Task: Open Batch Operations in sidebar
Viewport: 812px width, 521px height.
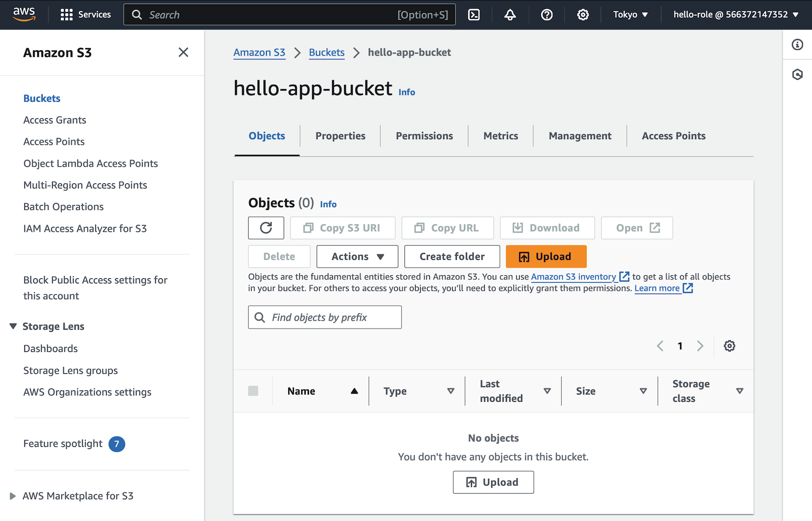Action: click(x=63, y=207)
